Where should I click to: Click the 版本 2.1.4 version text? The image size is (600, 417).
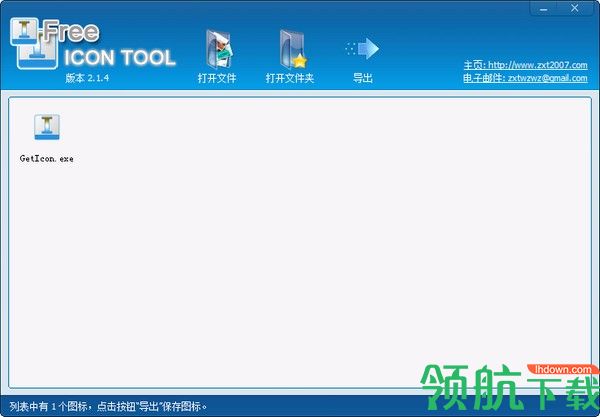point(87,78)
